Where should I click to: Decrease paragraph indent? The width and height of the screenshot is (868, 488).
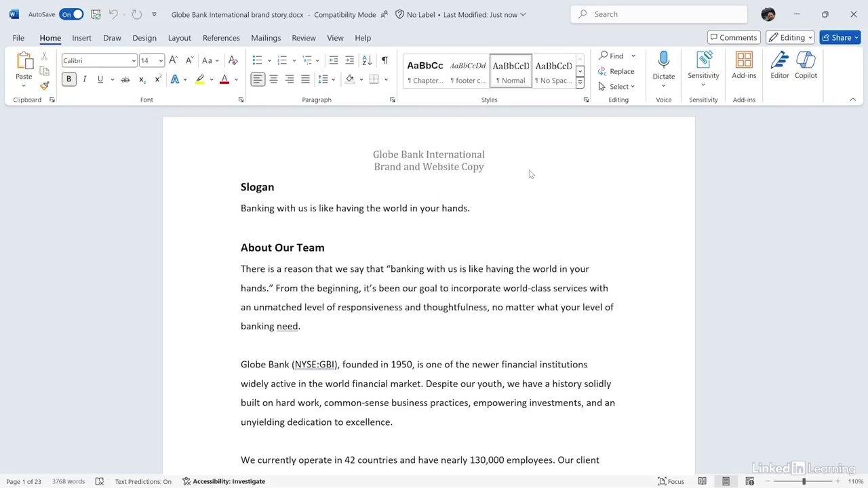333,60
